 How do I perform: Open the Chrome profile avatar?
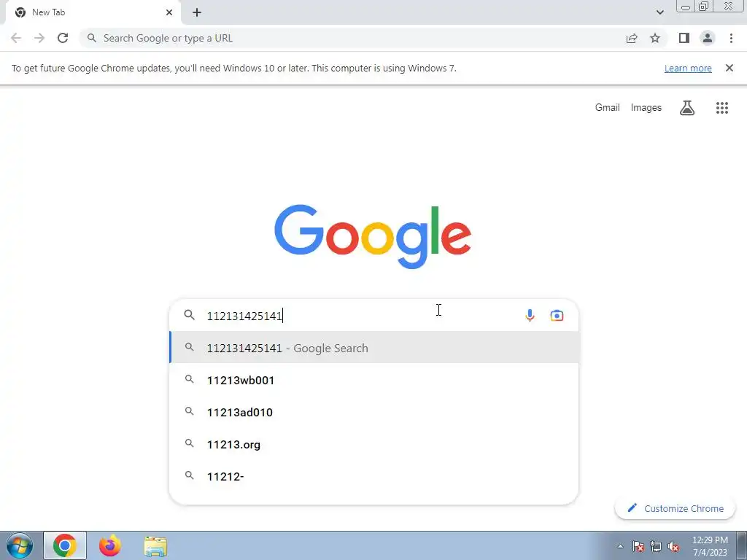pyautogui.click(x=708, y=38)
